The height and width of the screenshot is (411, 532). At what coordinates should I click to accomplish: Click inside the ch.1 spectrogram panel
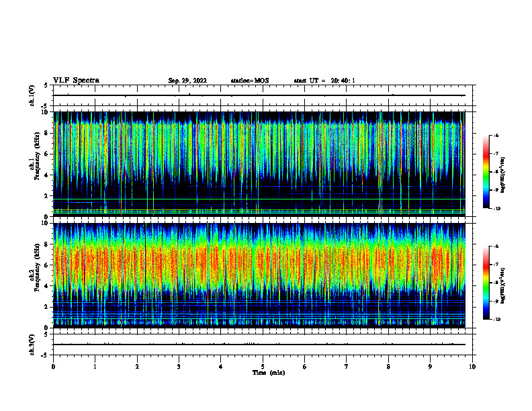(x=259, y=164)
